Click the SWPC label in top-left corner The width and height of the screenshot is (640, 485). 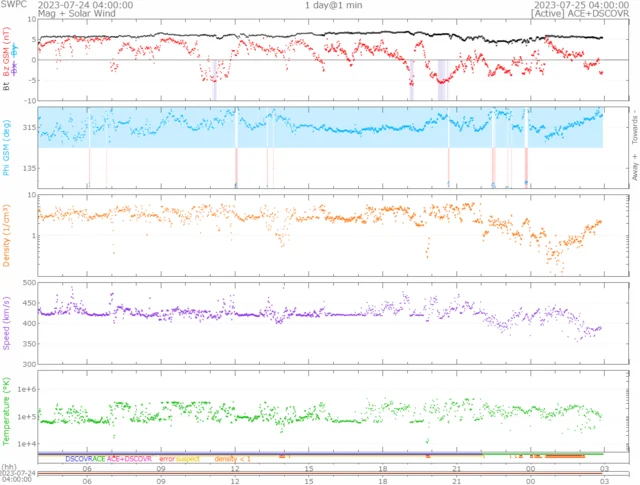[x=13, y=5]
